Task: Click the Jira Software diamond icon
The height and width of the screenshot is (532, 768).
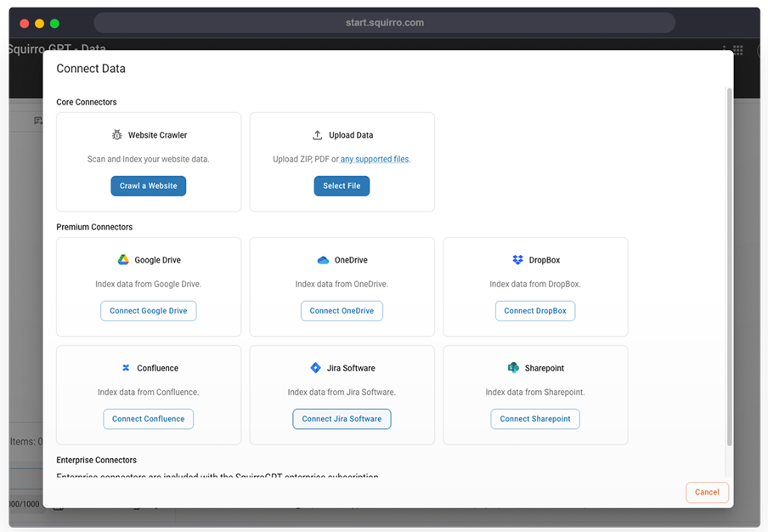Action: (x=316, y=367)
